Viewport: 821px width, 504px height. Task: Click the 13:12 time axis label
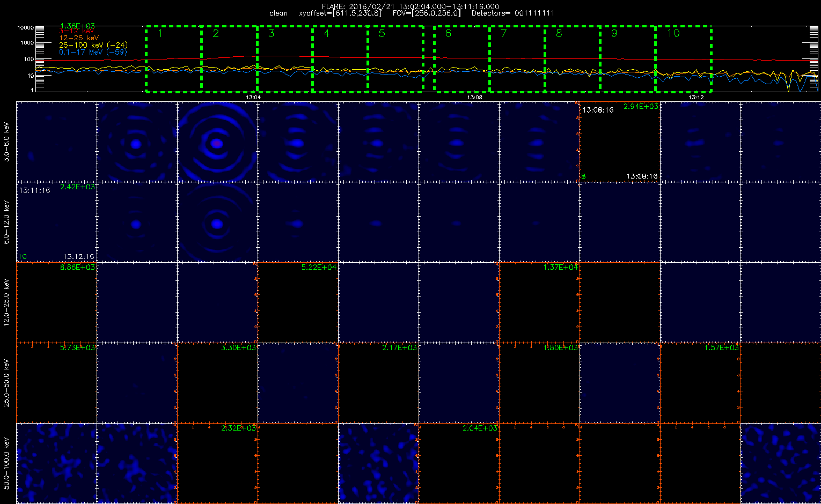pyautogui.click(x=696, y=98)
